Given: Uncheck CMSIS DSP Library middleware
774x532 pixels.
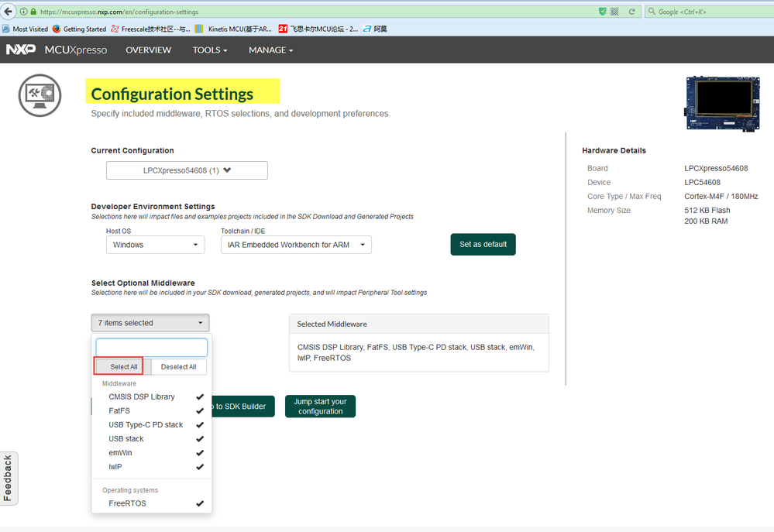Looking at the screenshot, I should click(152, 396).
